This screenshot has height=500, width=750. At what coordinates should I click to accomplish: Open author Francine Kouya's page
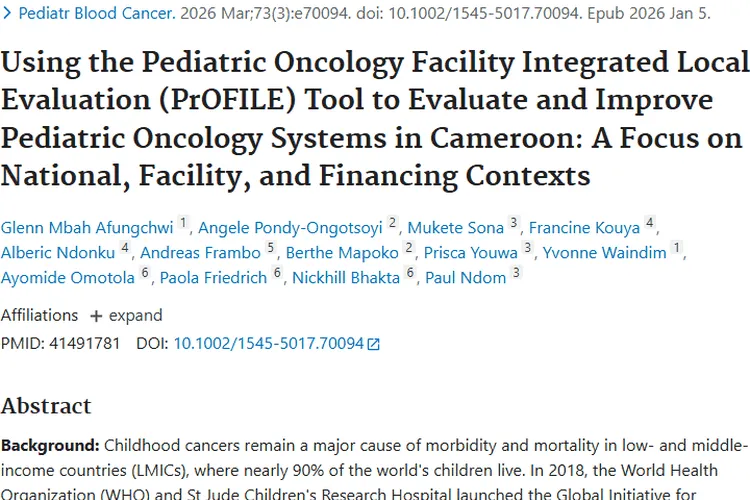pos(584,227)
